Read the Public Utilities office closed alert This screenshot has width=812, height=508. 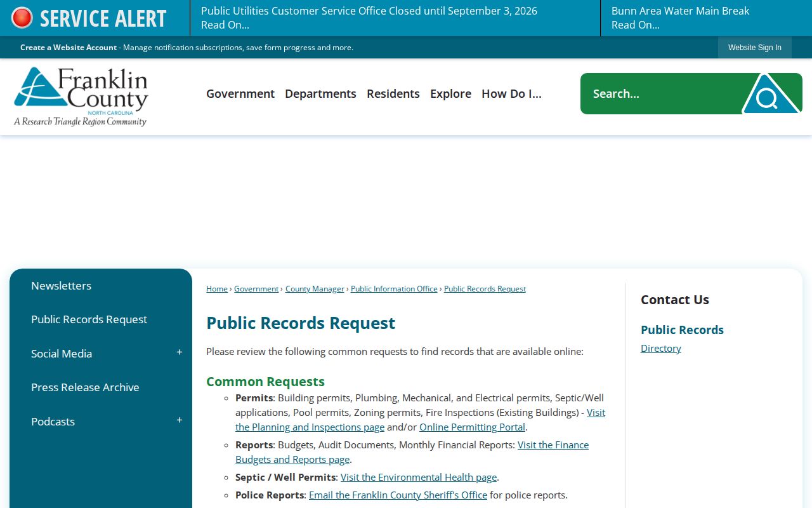click(x=369, y=18)
